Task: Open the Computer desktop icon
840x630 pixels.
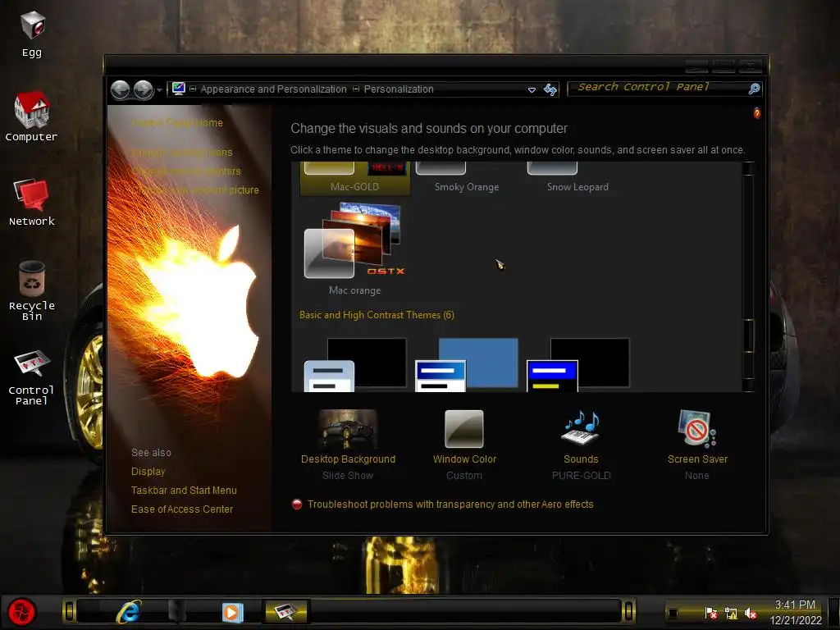Action: 32,116
